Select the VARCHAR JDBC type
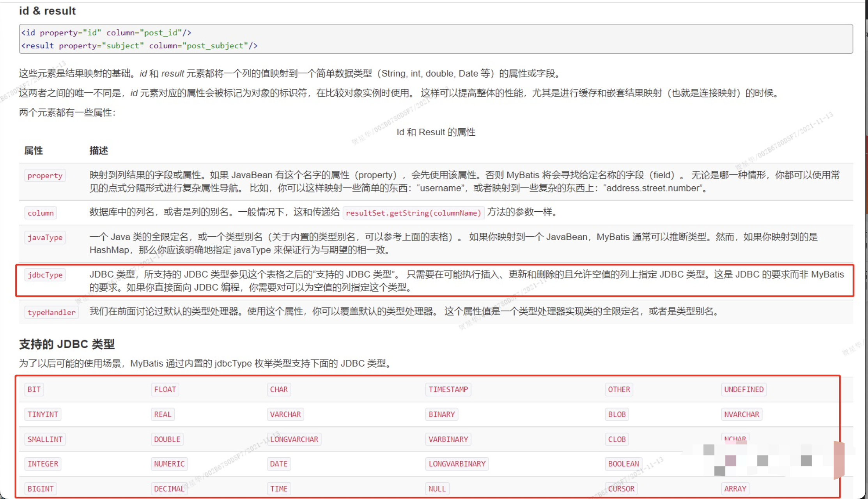Image resolution: width=868 pixels, height=499 pixels. pos(285,414)
